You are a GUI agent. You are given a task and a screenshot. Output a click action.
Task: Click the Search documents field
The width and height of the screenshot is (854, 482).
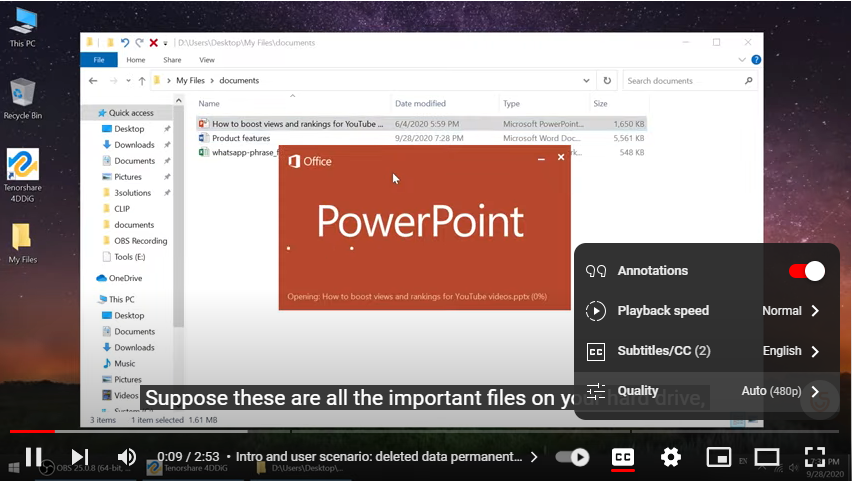690,81
